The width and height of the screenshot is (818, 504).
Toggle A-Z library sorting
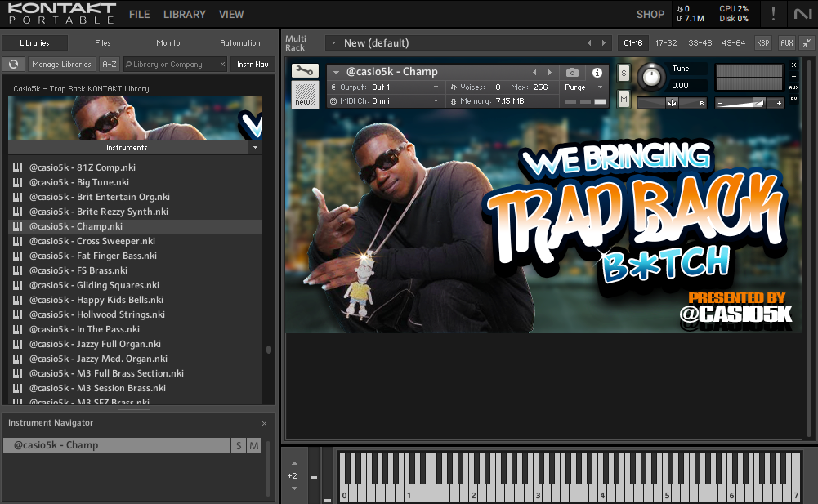109,65
